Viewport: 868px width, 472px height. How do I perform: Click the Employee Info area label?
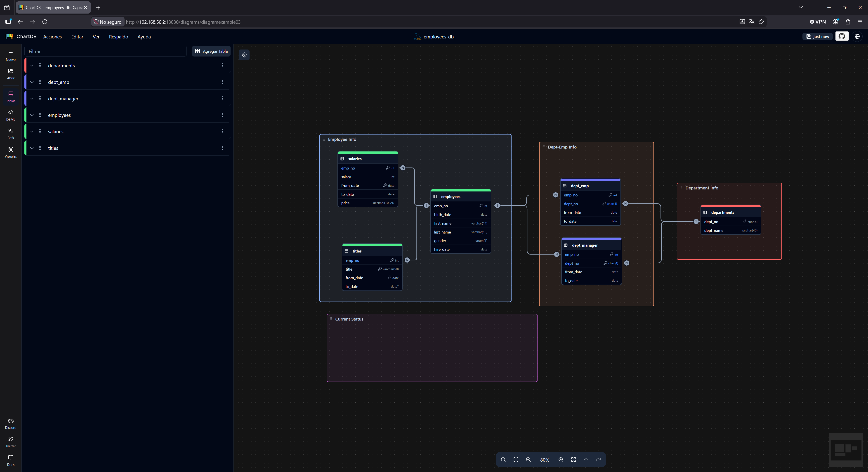342,139
